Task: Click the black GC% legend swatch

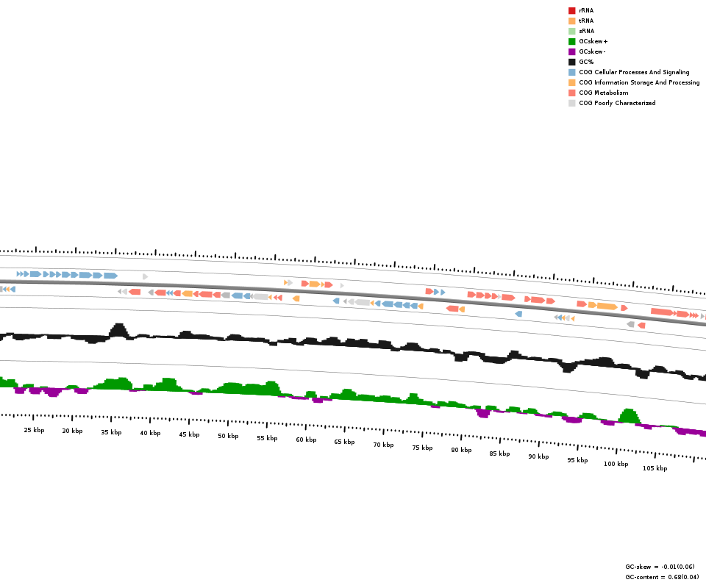Action: tap(571, 62)
